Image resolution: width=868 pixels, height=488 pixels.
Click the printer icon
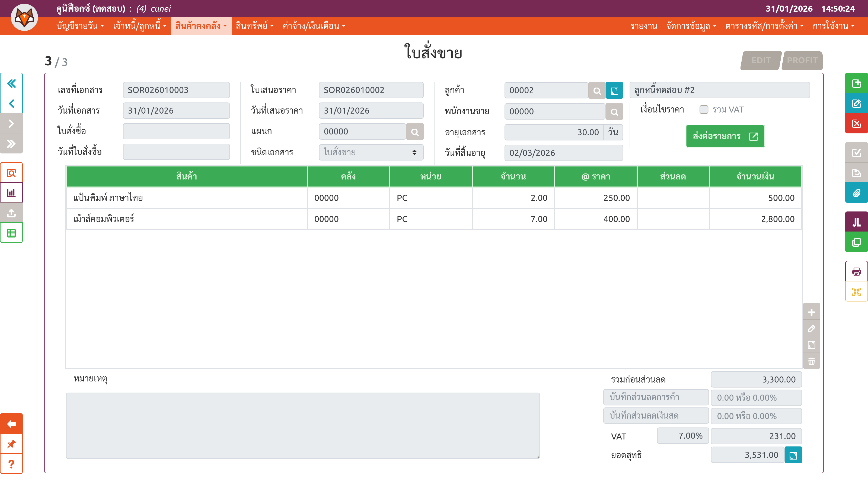[856, 271]
